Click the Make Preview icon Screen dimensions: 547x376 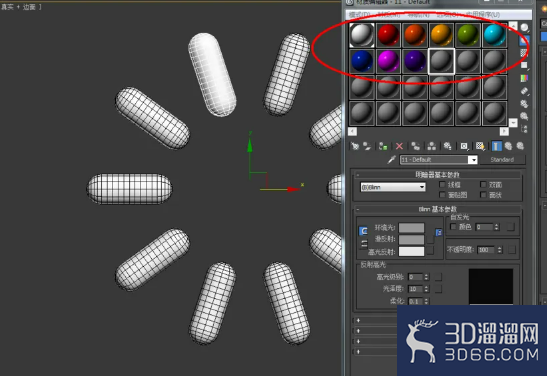[x=524, y=91]
